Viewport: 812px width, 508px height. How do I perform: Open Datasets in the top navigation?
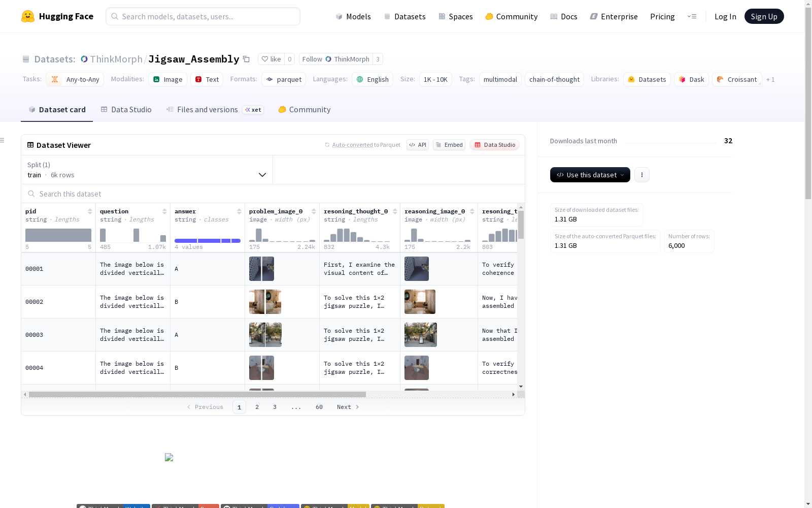coord(404,16)
